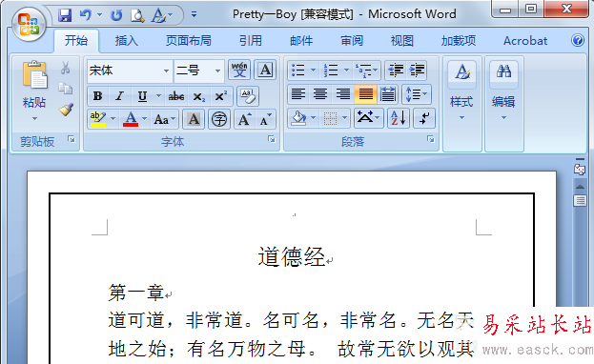The height and width of the screenshot is (364, 594).
Task: Toggle show paragraph marks
Action: click(x=424, y=118)
